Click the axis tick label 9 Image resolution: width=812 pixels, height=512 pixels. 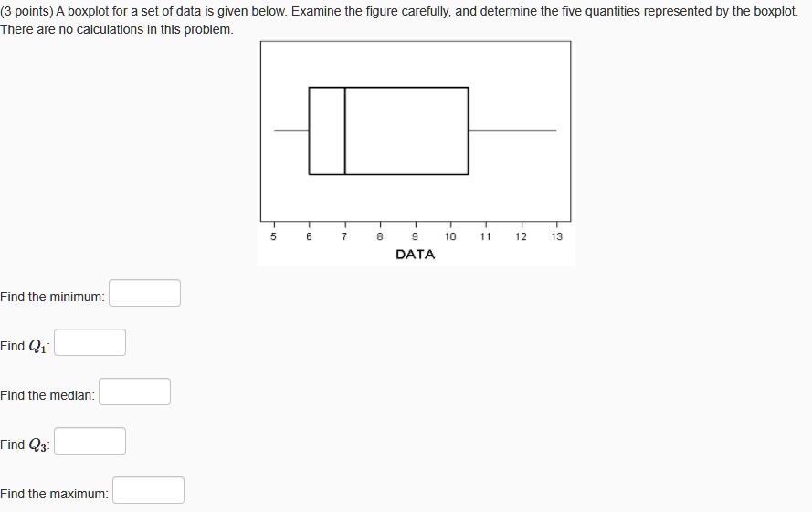click(x=415, y=236)
